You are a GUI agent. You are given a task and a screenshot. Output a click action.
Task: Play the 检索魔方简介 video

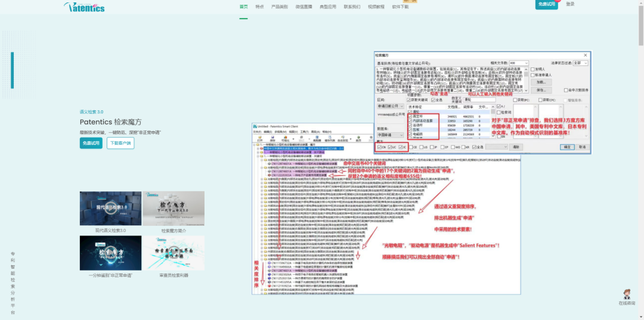(x=174, y=209)
